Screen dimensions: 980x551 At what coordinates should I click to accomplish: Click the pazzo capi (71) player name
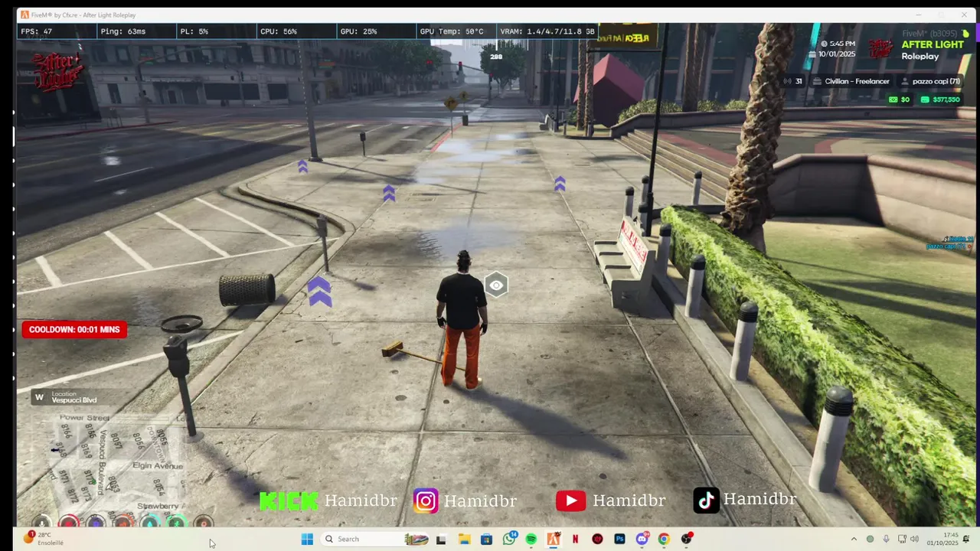click(x=936, y=81)
